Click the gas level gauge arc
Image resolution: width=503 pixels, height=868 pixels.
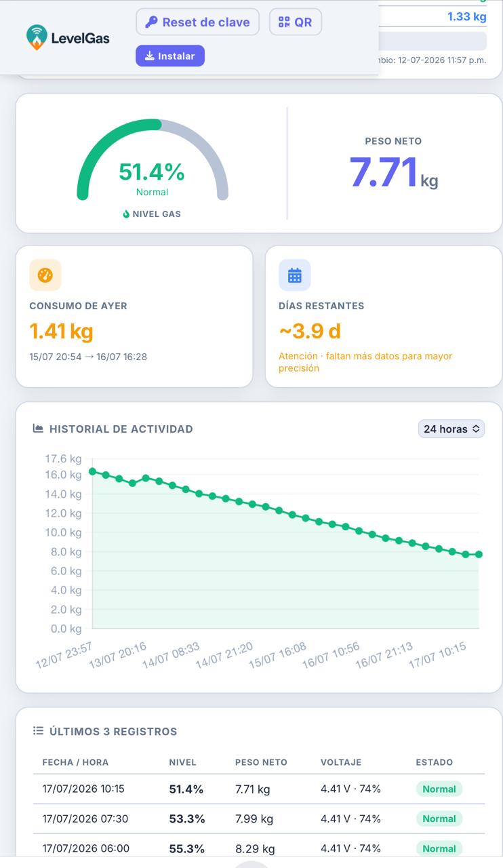[x=152, y=159]
